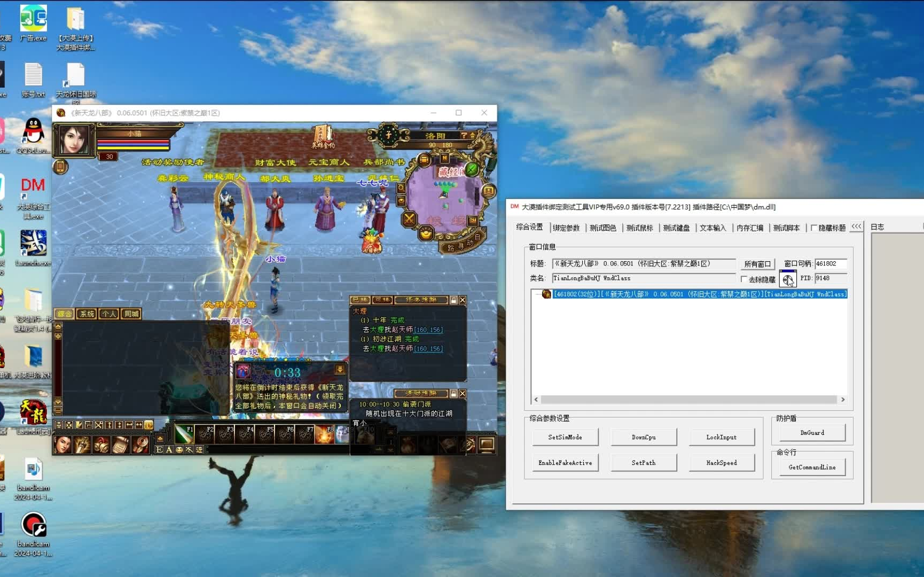Toggle the 去除隐藏 checkbox
Viewport: 924px width, 577px height.
[x=744, y=279]
